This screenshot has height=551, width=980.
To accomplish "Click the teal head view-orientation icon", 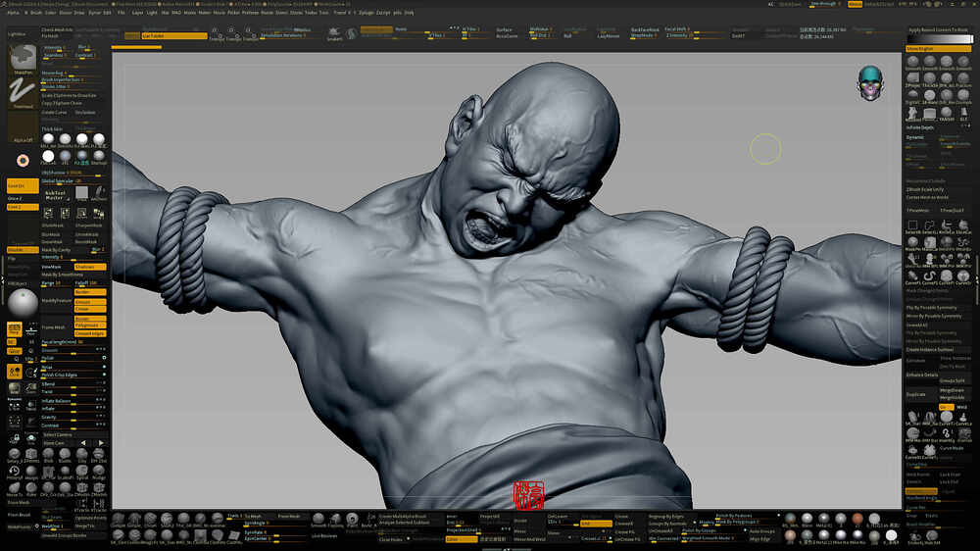I will (x=869, y=83).
